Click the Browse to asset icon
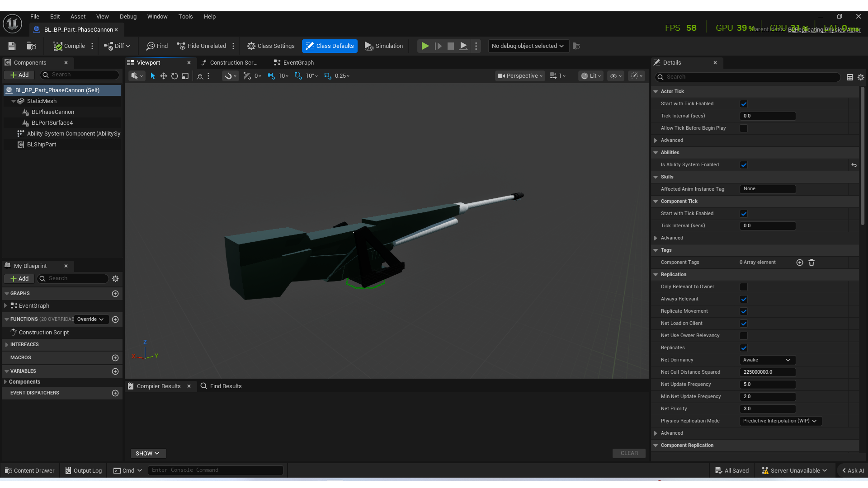 (31, 46)
